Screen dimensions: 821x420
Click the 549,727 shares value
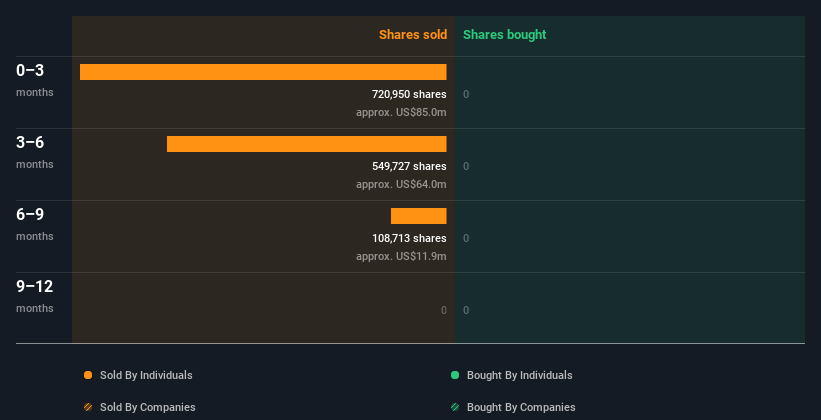409,167
